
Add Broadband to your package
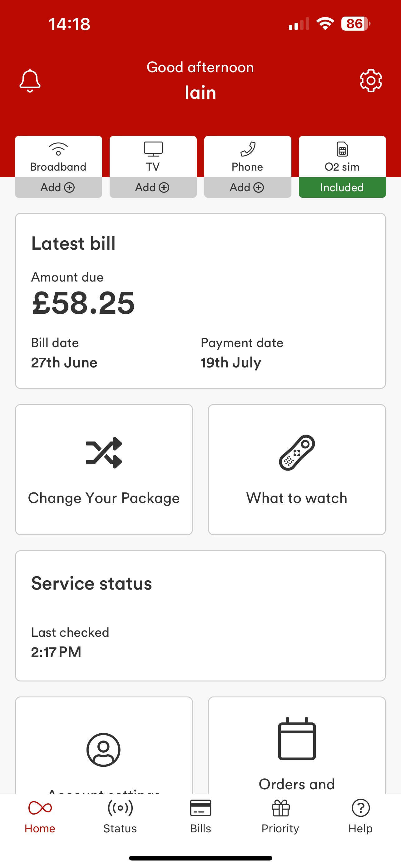(58, 187)
